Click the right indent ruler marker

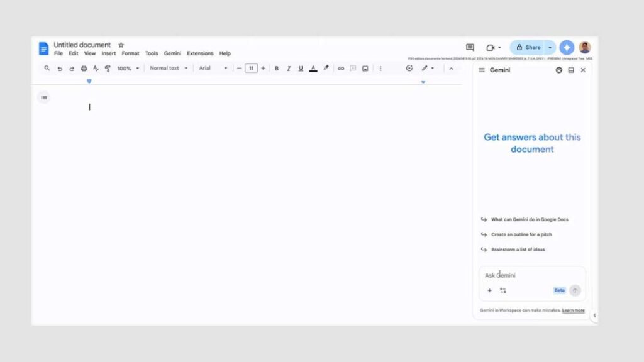tap(423, 82)
